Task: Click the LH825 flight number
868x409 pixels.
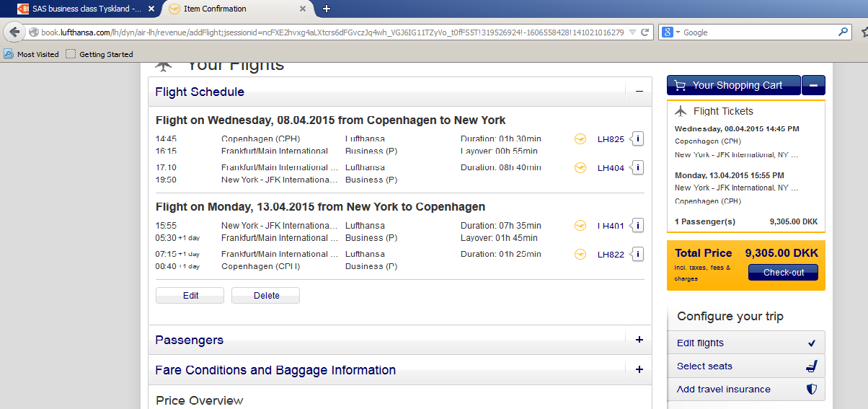Action: click(x=611, y=139)
